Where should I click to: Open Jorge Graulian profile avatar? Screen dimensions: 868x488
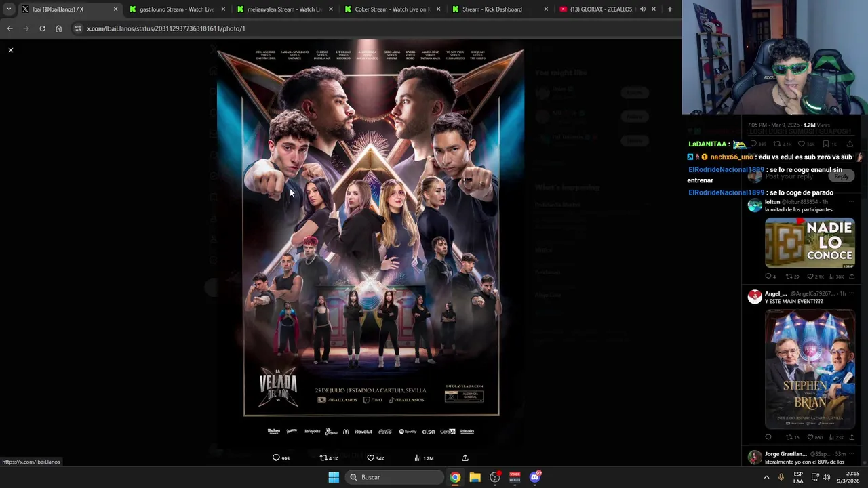pos(755,457)
